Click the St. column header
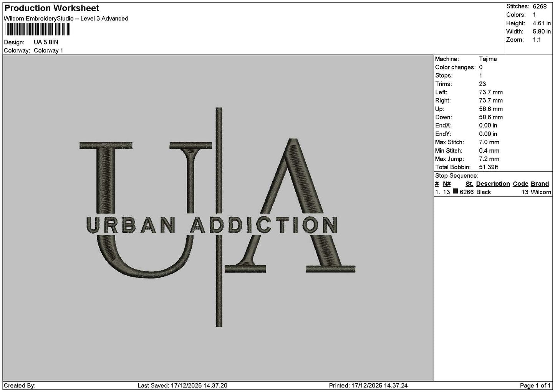 pyautogui.click(x=469, y=184)
